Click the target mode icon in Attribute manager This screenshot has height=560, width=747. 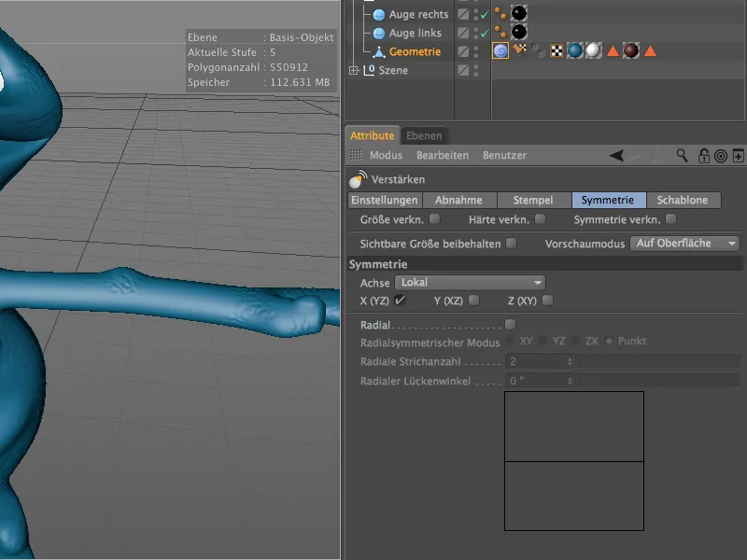click(x=721, y=156)
